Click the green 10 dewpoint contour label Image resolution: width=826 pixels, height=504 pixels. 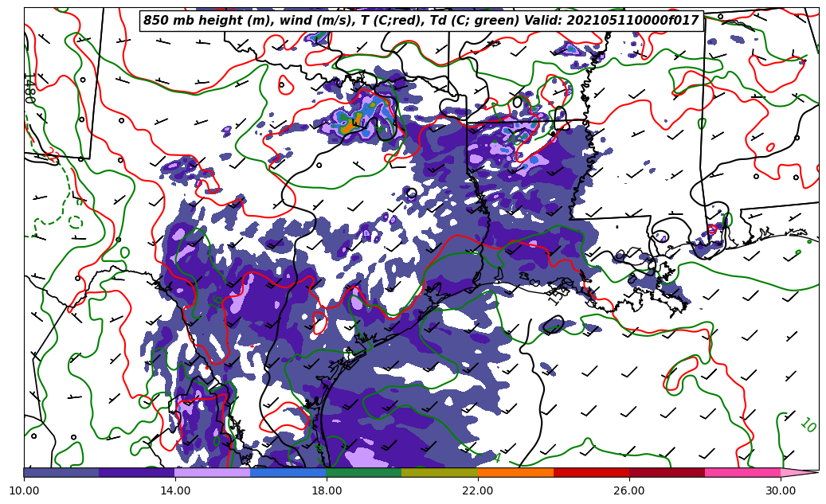[808, 424]
